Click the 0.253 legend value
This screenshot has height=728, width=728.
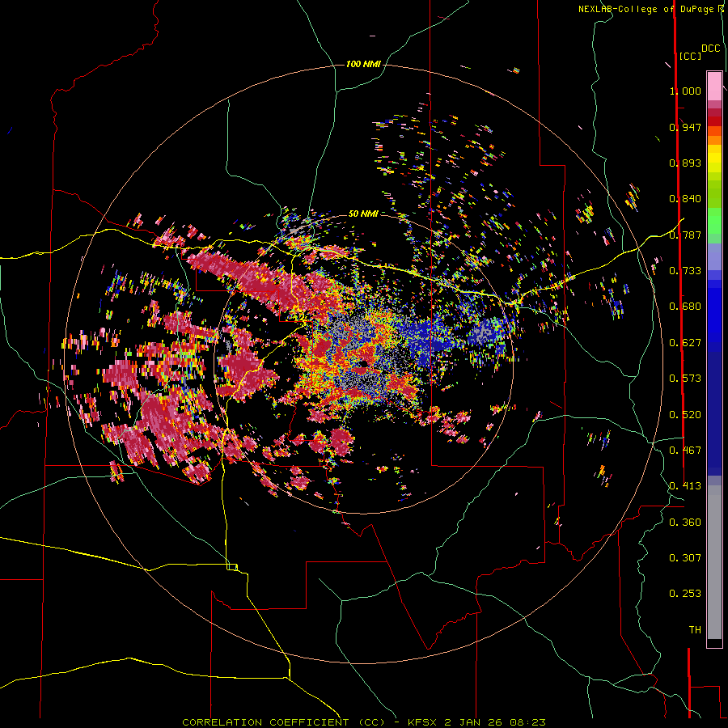click(x=685, y=594)
